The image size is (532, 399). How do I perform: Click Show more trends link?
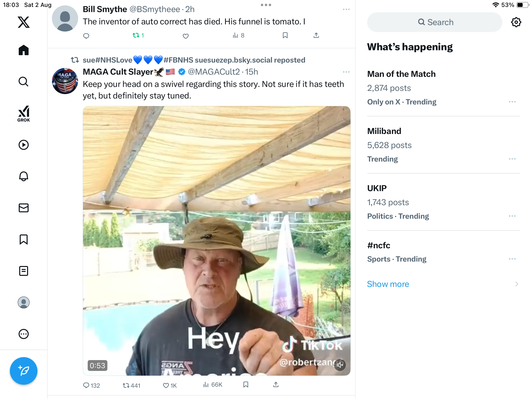(x=388, y=284)
